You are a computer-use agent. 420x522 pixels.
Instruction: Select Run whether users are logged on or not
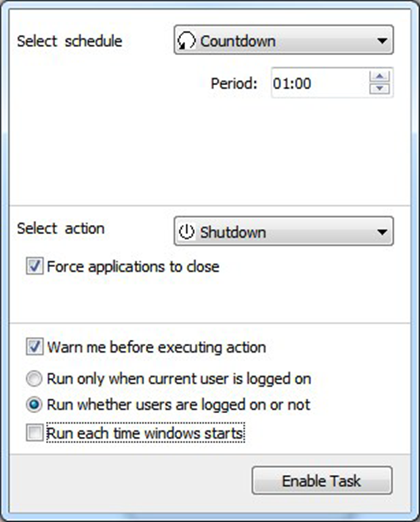point(34,405)
